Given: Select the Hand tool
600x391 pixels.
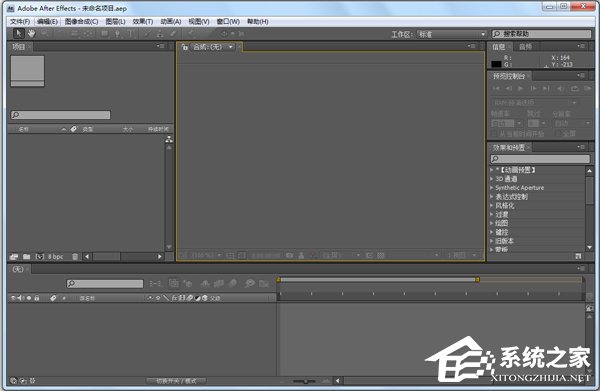Looking at the screenshot, I should [x=31, y=34].
